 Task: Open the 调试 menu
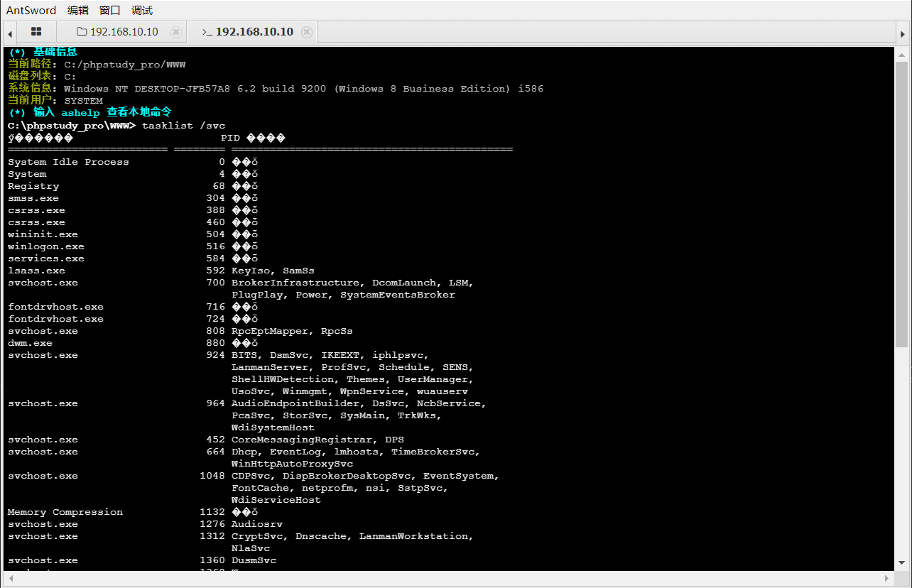pyautogui.click(x=142, y=10)
